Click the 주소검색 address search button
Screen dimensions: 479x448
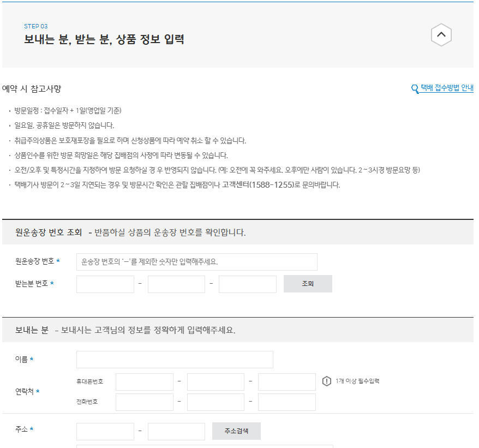(x=236, y=431)
